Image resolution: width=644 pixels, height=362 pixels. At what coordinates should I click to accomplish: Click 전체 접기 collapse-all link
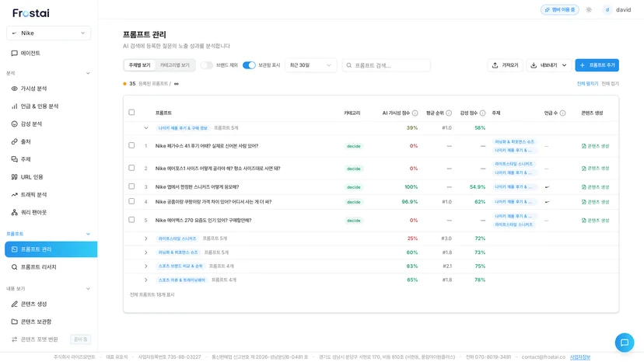click(610, 84)
